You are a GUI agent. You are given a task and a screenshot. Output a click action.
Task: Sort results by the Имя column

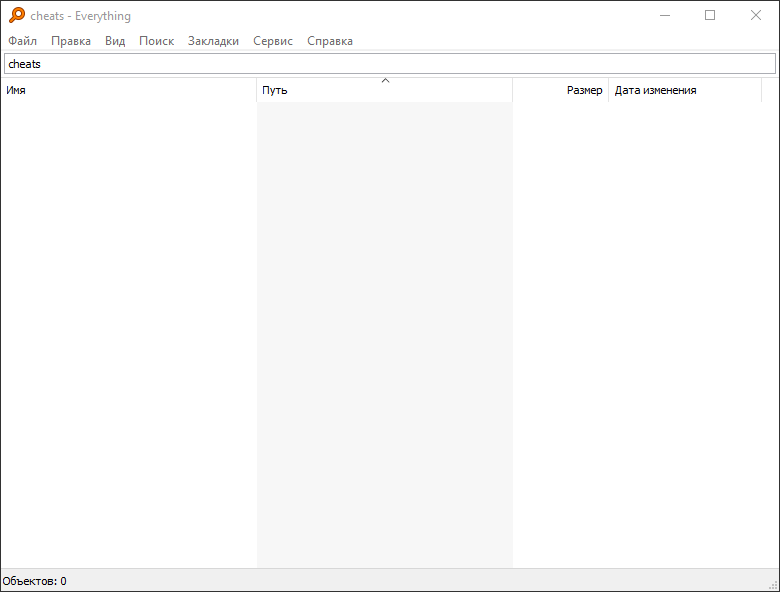[x=128, y=90]
